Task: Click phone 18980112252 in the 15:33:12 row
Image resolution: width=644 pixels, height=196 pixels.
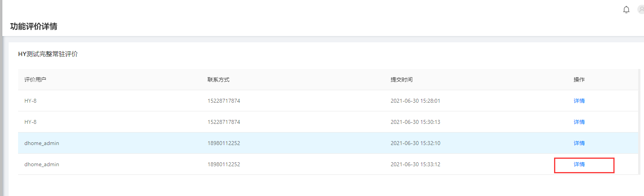Action: [224, 164]
